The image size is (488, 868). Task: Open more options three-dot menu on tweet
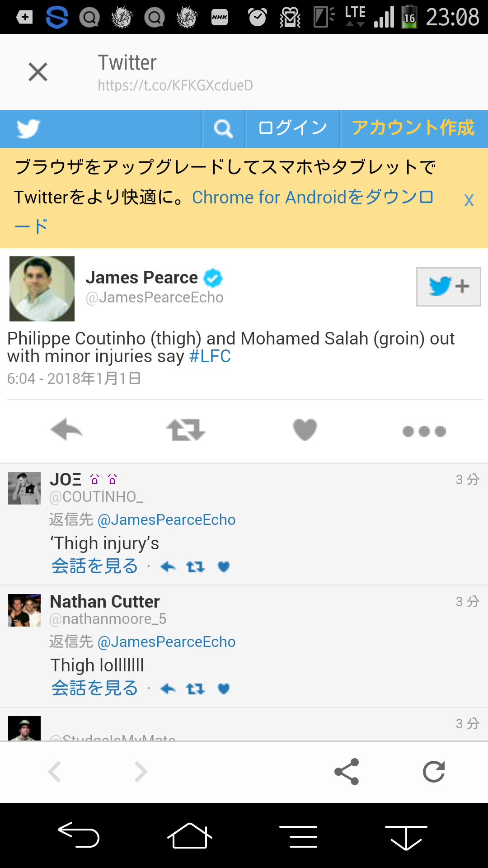[424, 431]
